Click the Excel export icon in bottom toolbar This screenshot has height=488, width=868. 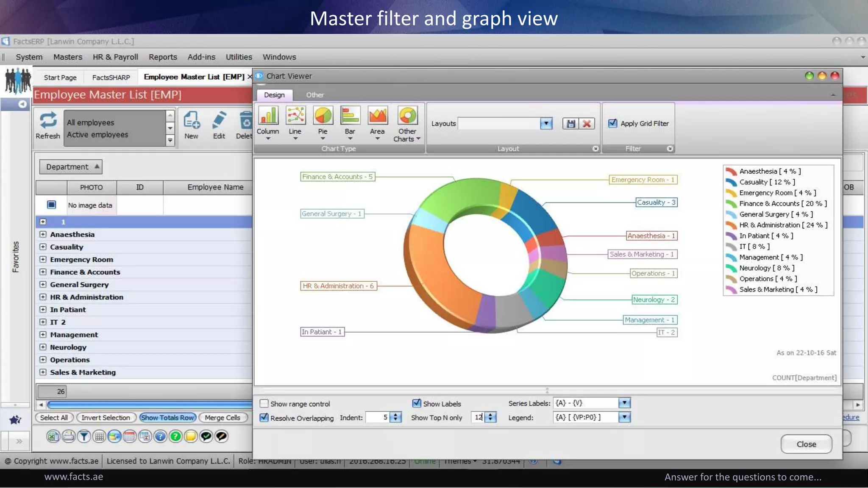point(53,436)
